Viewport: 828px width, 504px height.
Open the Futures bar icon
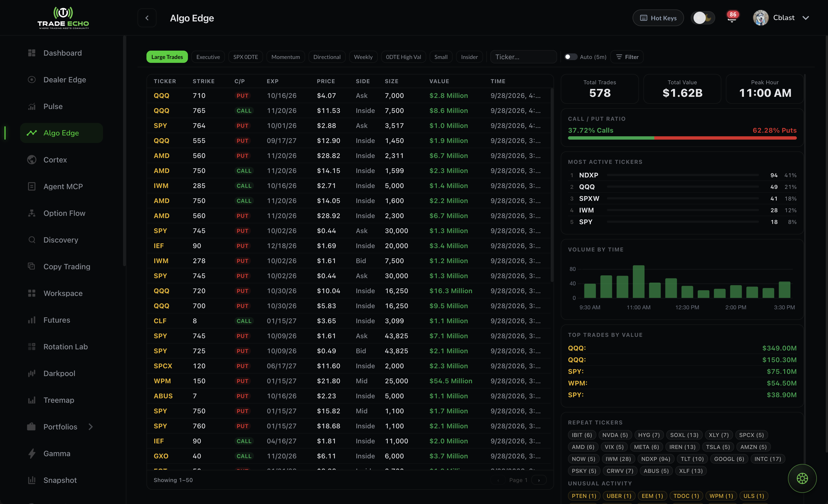pos(31,320)
